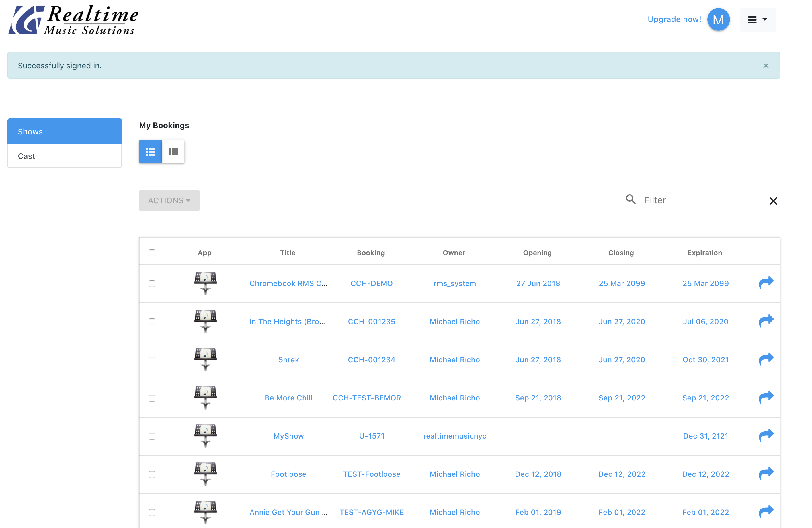This screenshot has height=528, width=812.
Task: Click booking code CCH-001235
Action: pos(372,322)
